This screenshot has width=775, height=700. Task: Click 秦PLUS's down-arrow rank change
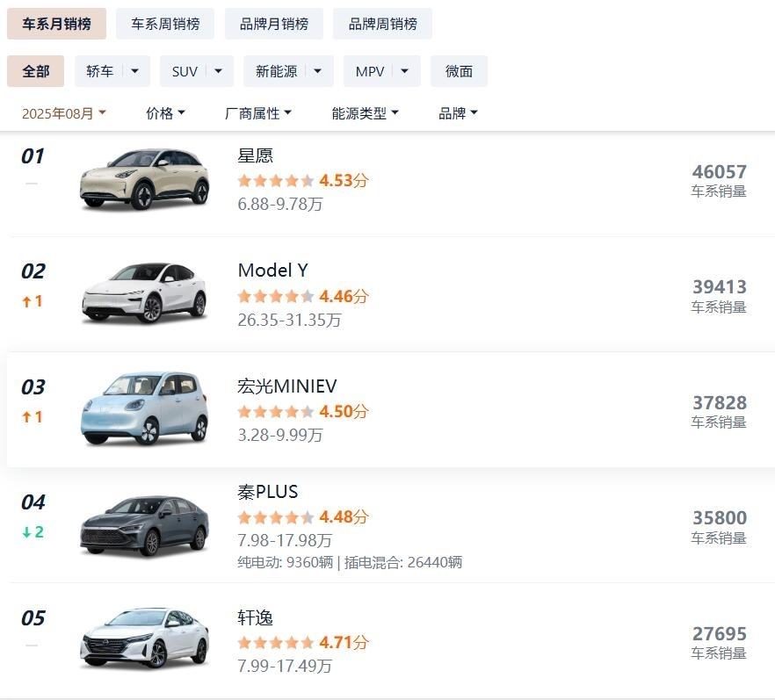click(33, 532)
